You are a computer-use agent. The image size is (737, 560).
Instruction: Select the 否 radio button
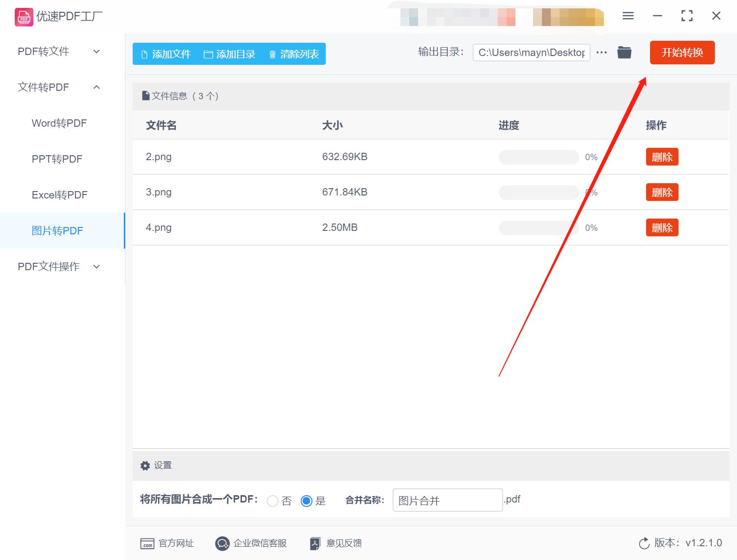(x=273, y=501)
